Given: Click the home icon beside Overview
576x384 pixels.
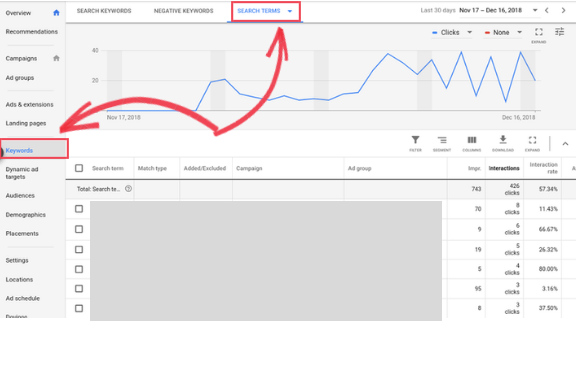Looking at the screenshot, I should [x=56, y=13].
